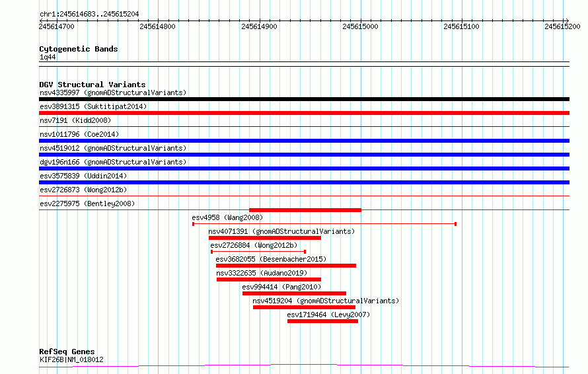Click the nsv4335997 gnomAD variant label
588x374 pixels.
tap(113, 93)
